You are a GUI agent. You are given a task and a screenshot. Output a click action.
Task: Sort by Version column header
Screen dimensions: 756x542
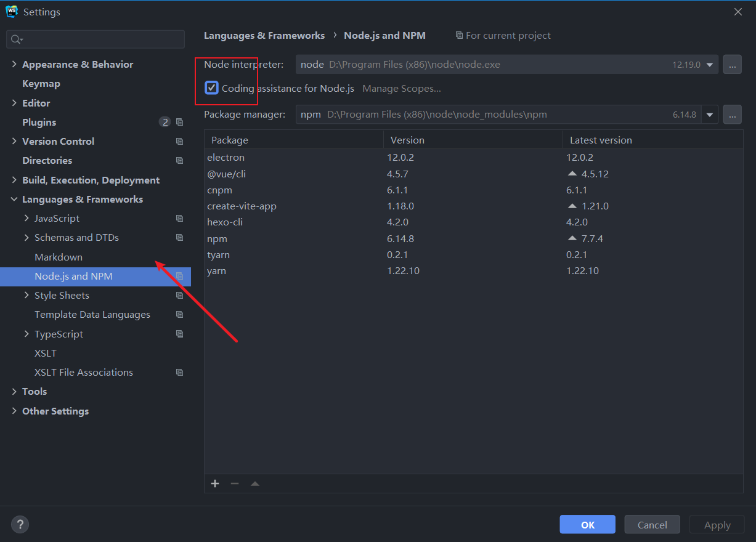click(x=473, y=140)
